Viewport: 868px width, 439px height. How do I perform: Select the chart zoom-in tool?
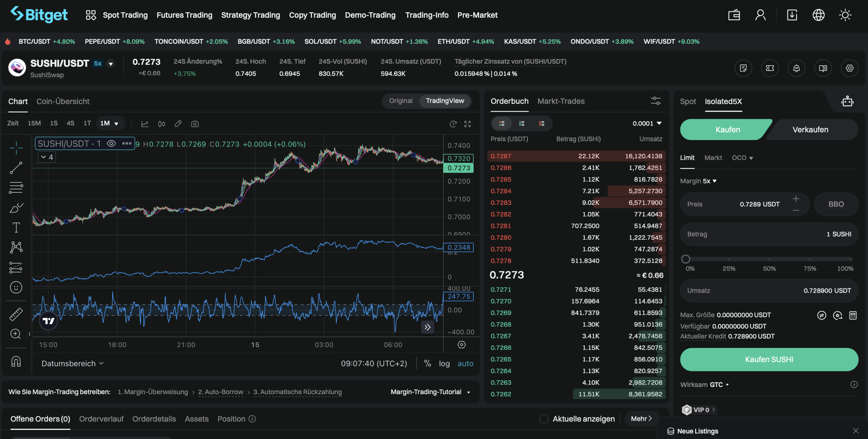tap(16, 334)
